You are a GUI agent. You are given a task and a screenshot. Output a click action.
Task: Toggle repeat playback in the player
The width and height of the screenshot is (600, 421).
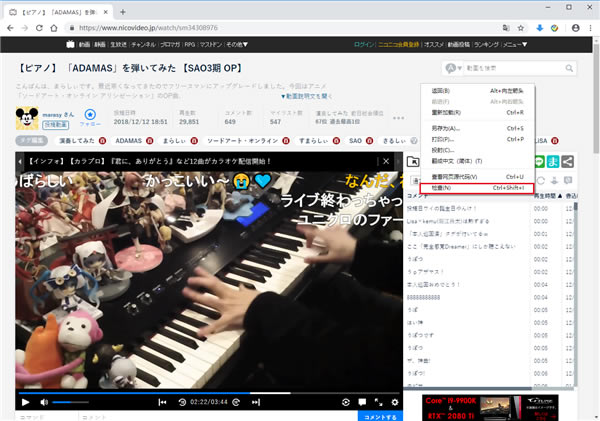coord(346,402)
